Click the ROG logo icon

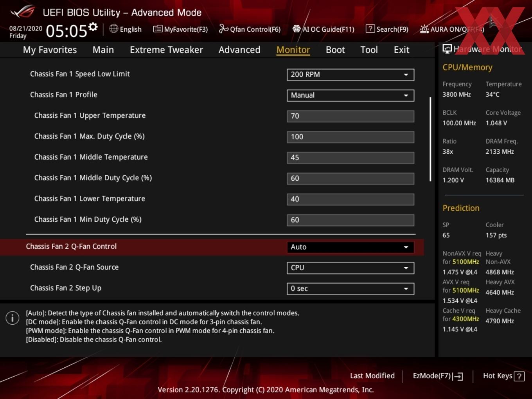22,11
